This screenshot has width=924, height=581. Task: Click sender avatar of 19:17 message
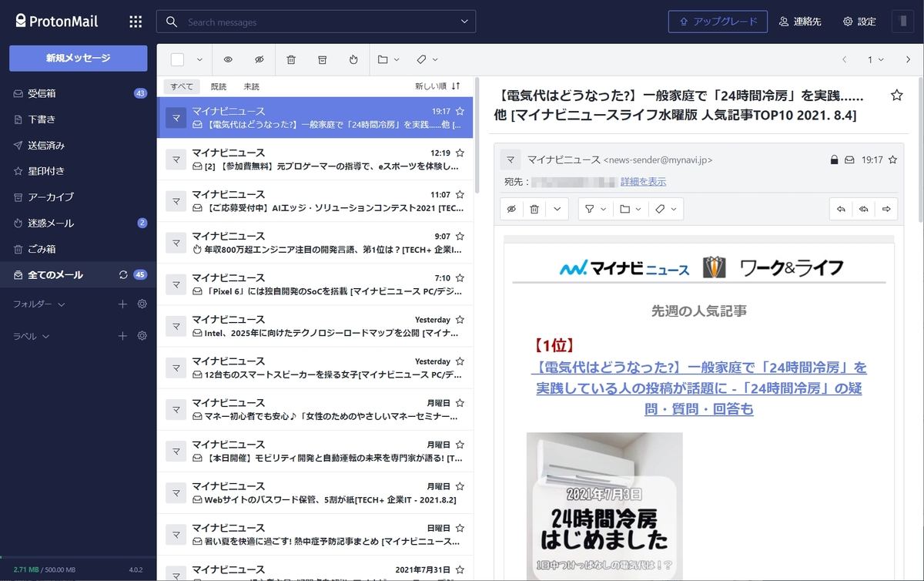tap(176, 117)
